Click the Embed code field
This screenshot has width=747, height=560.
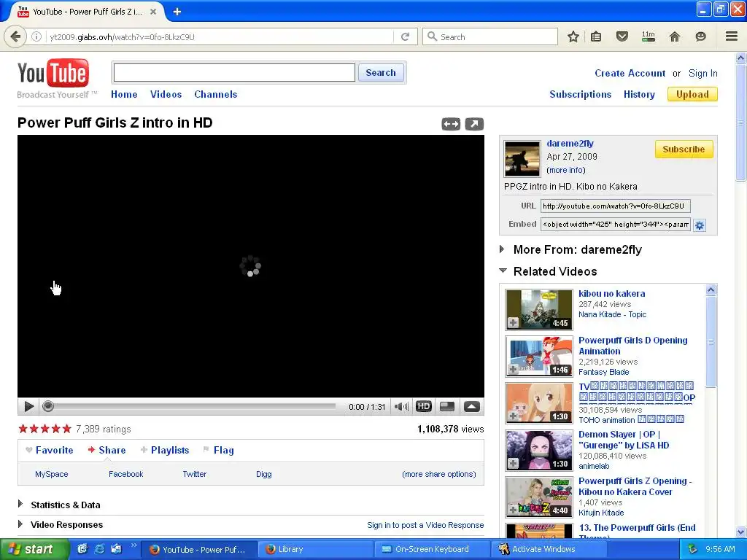tap(615, 225)
